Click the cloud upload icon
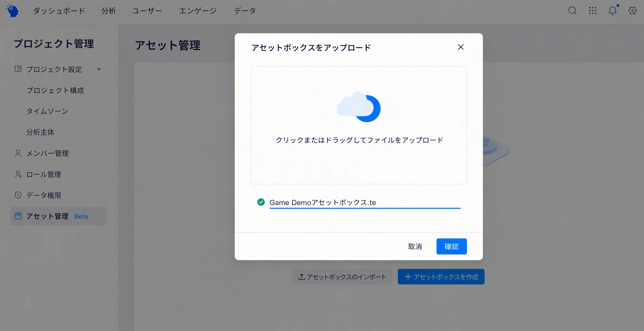 pos(359,107)
